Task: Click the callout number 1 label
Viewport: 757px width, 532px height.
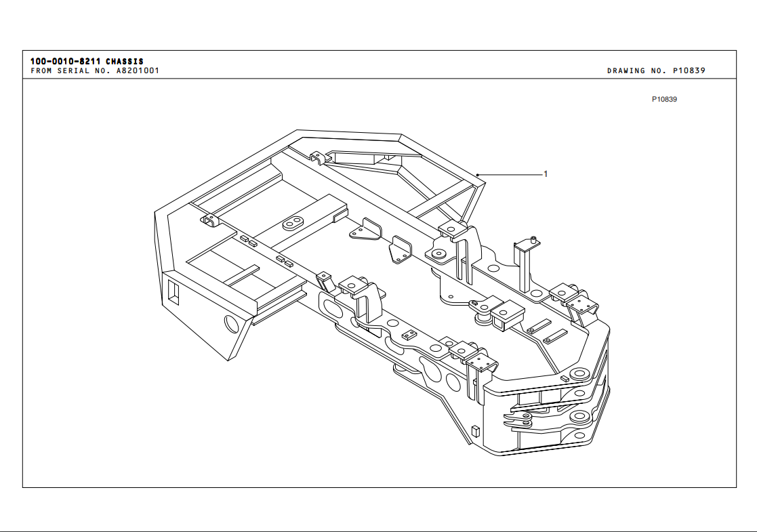Action: pos(546,174)
